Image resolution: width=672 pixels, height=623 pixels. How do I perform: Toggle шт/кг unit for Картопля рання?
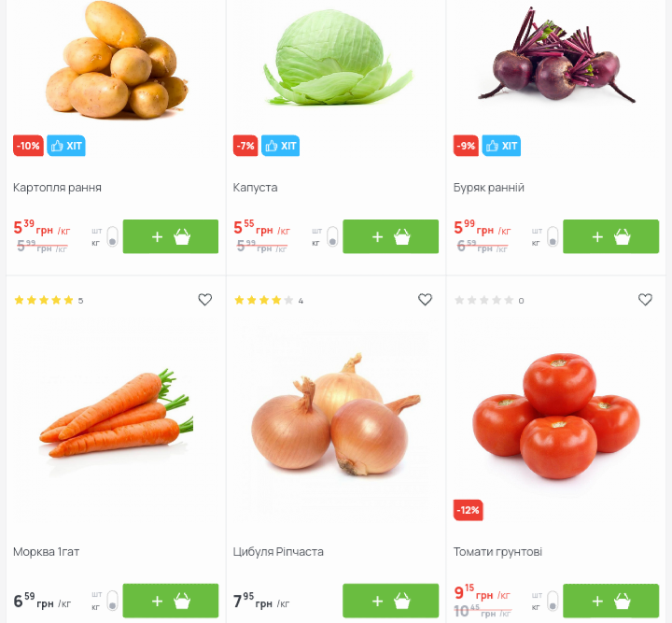(112, 236)
